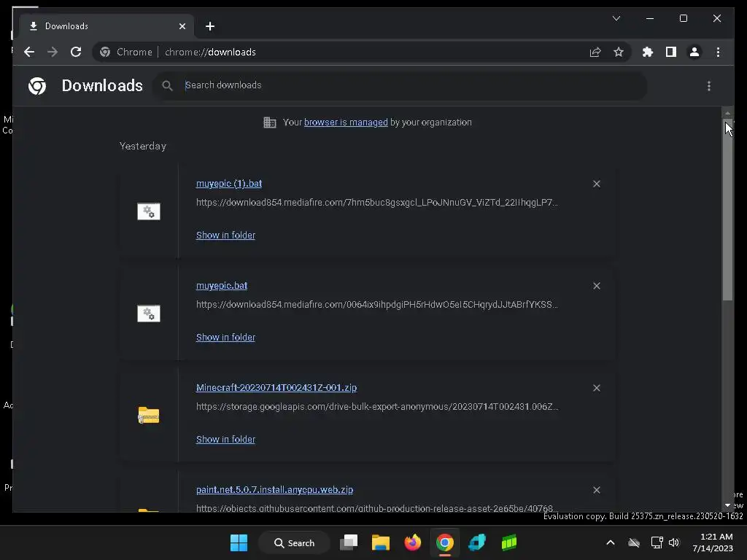Click the muyepic.bat file icon
747x560 pixels.
click(149, 314)
